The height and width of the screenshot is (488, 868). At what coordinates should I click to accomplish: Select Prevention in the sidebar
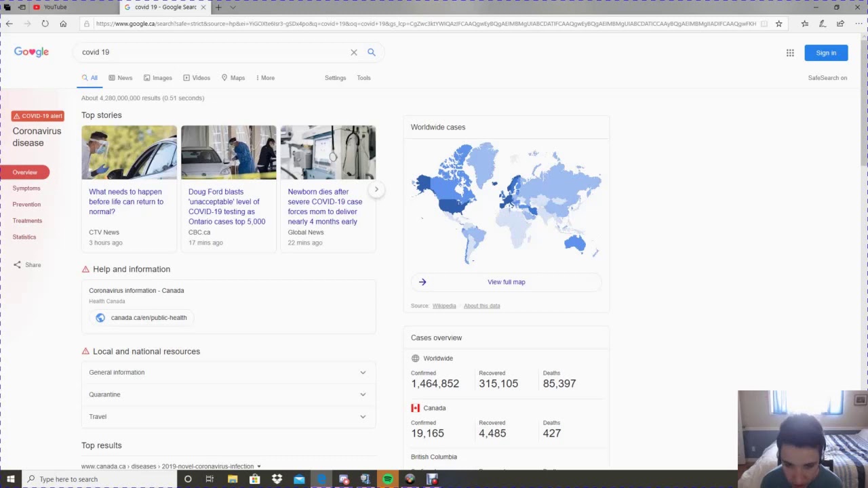[26, 205]
